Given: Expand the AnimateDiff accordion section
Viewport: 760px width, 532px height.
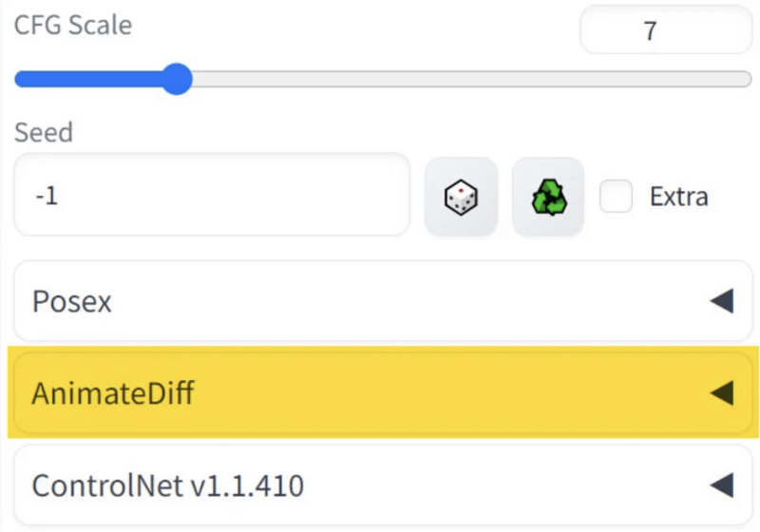Looking at the screenshot, I should click(x=380, y=392).
